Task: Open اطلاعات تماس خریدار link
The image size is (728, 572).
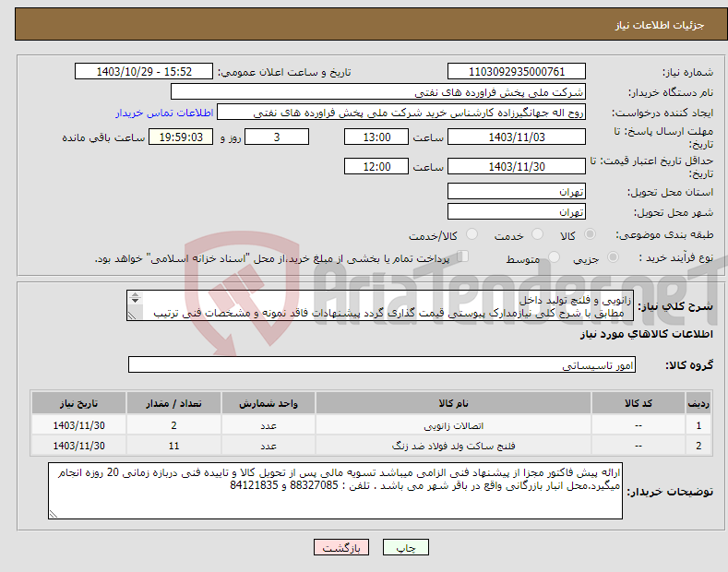Action: [164, 113]
